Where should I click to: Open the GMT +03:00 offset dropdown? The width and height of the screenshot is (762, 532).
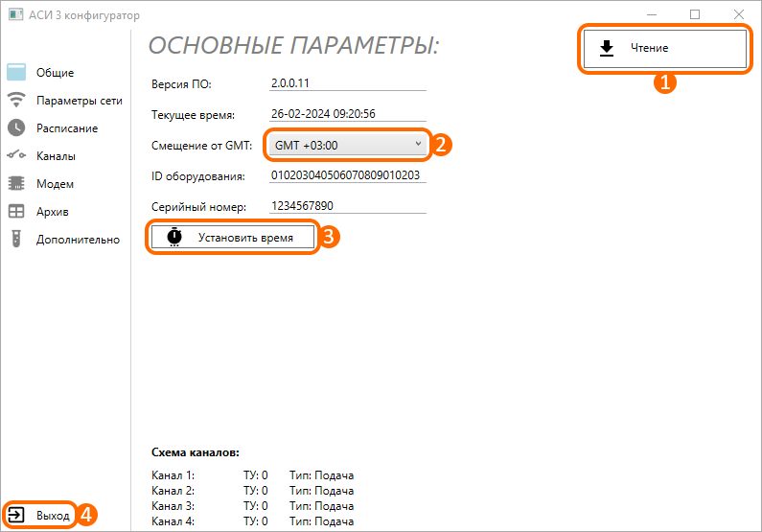[348, 146]
